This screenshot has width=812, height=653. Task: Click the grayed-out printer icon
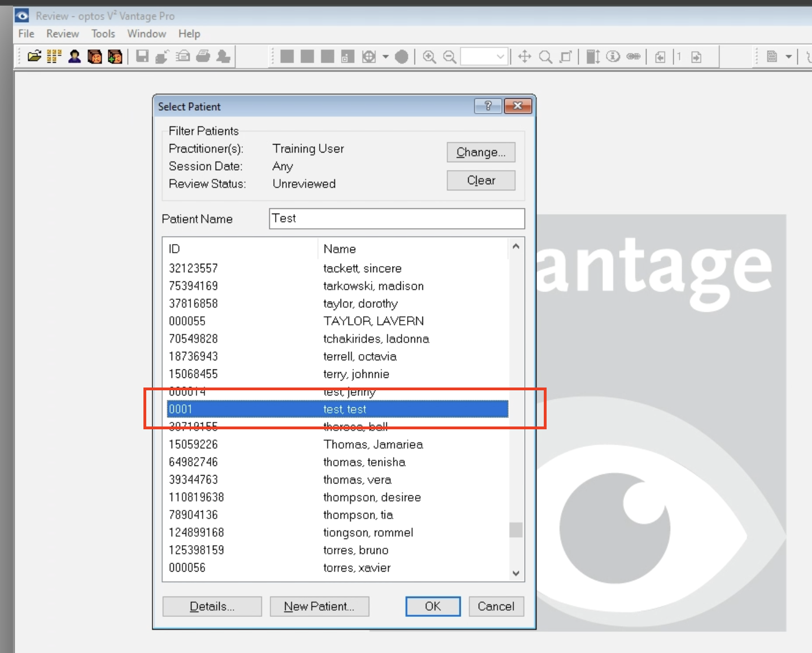pos(203,56)
